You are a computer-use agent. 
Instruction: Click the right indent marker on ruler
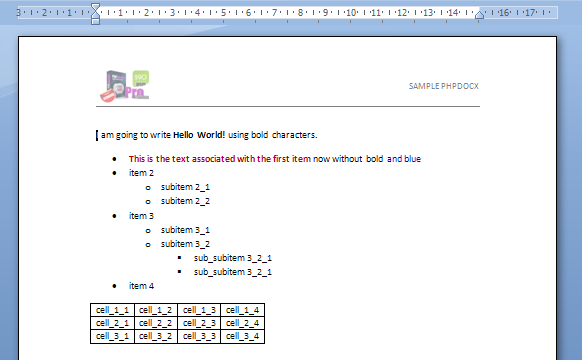coord(480,15)
